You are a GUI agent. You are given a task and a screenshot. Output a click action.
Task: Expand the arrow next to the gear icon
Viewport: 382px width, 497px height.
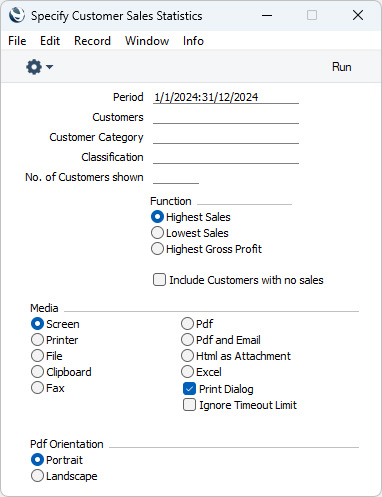tap(50, 67)
